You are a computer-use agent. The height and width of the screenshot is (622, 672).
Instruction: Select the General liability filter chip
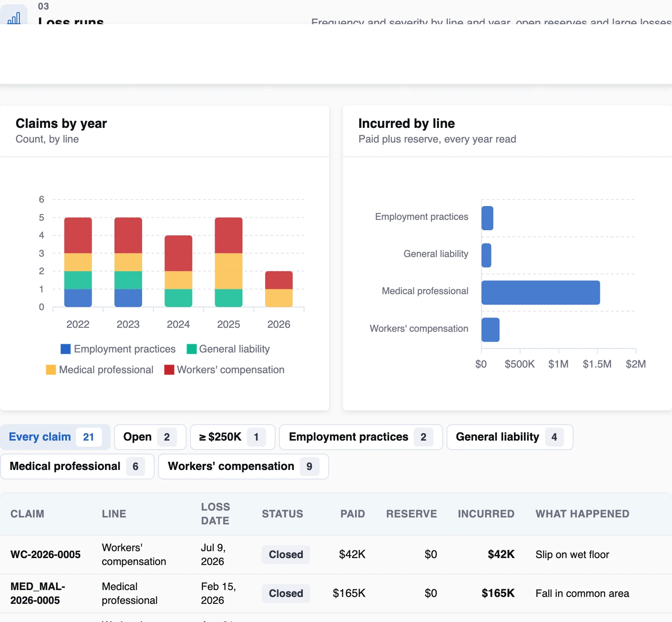[x=510, y=437]
